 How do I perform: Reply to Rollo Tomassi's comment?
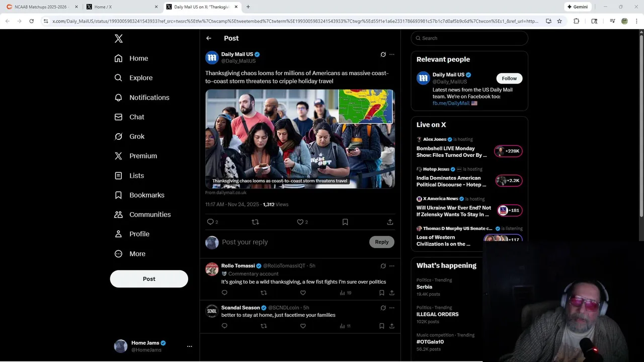224,293
